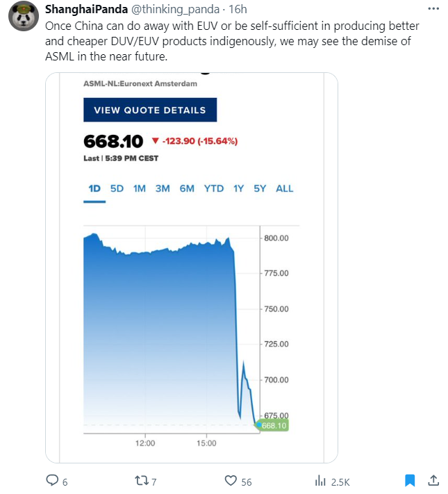Select the 1D chart range tab
This screenshot has height=494, width=448.
(94, 189)
